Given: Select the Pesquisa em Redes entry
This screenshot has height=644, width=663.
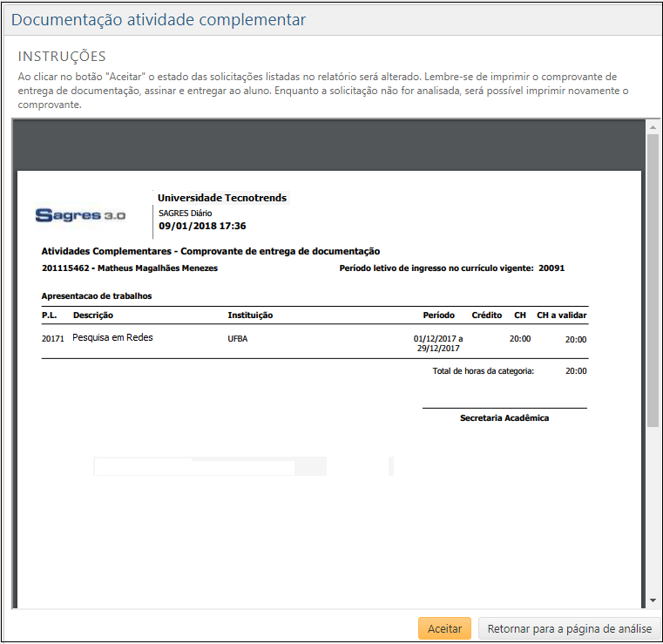Looking at the screenshot, I should tap(112, 337).
